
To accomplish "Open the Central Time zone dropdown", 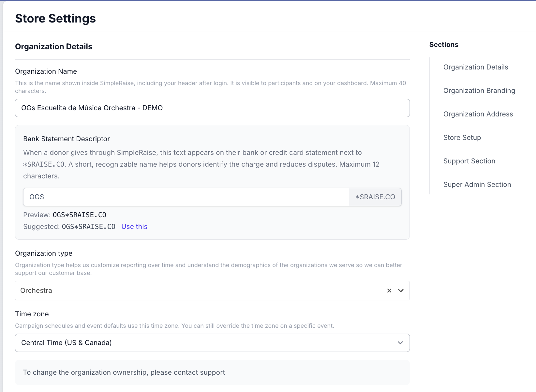I will (212, 343).
